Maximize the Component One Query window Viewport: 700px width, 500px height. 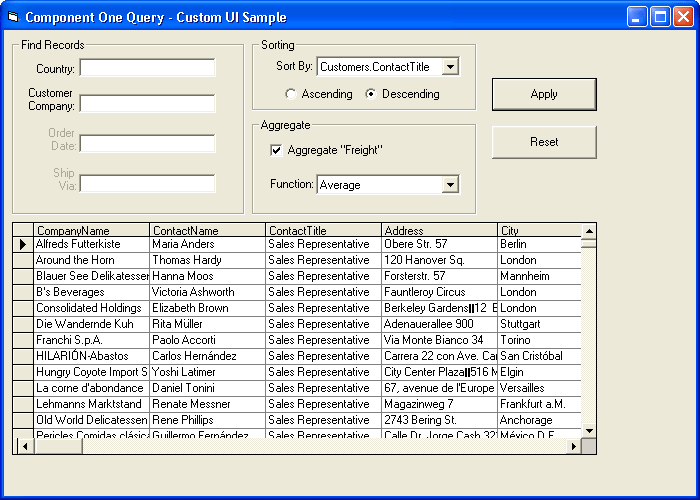tap(660, 17)
